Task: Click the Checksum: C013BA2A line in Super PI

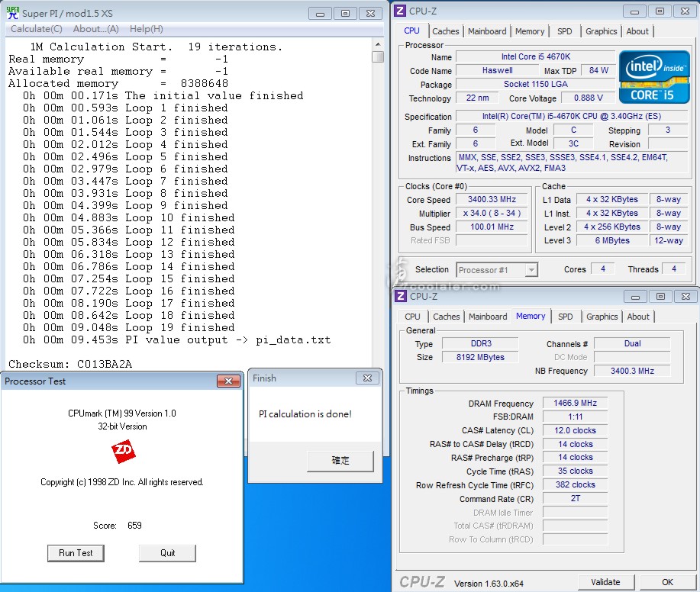Action: point(70,364)
